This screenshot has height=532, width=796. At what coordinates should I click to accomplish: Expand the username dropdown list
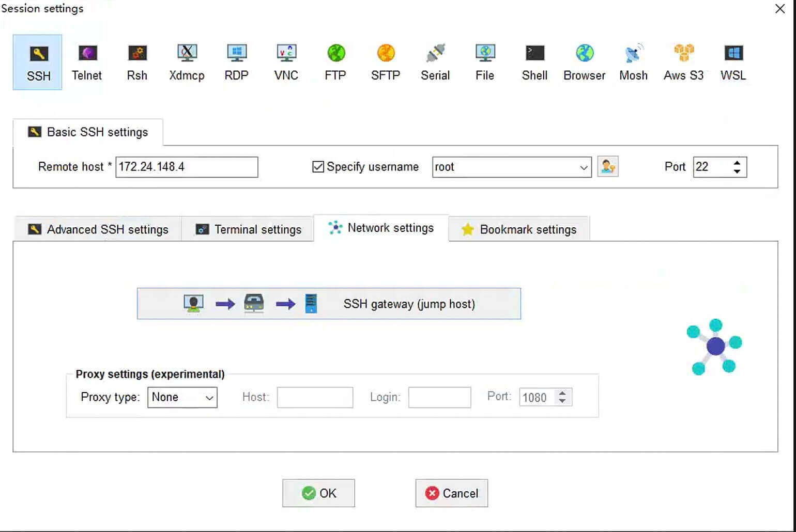tap(584, 167)
